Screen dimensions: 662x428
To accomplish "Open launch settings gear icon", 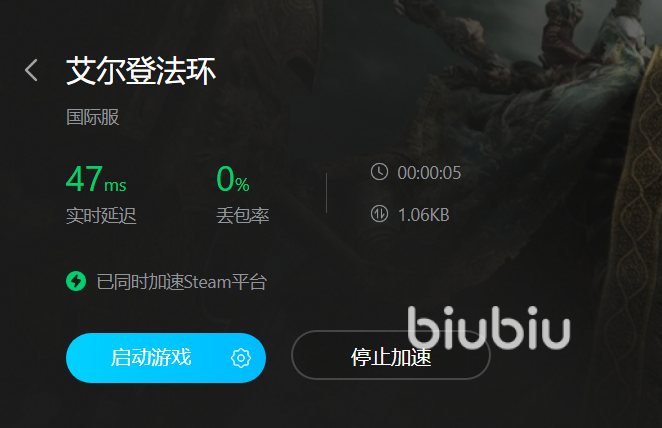I will (x=241, y=358).
